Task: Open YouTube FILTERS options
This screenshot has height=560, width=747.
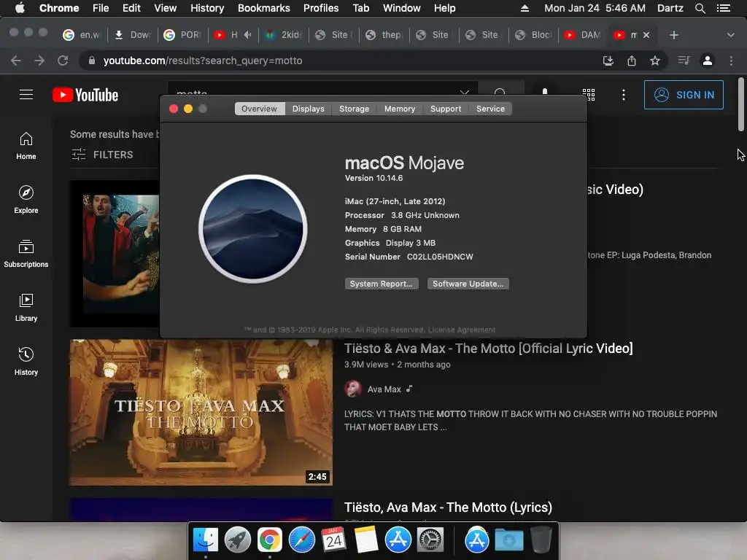Action: (102, 155)
